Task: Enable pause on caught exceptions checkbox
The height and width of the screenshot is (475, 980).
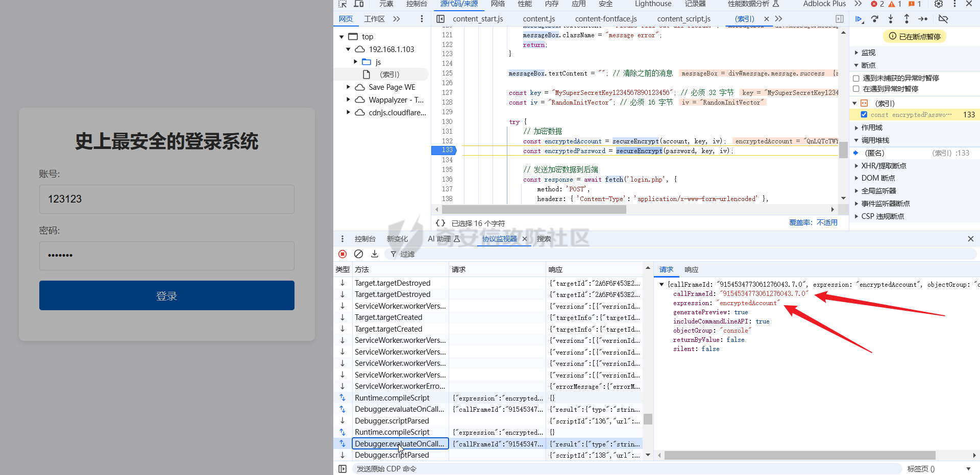Action: click(856, 89)
